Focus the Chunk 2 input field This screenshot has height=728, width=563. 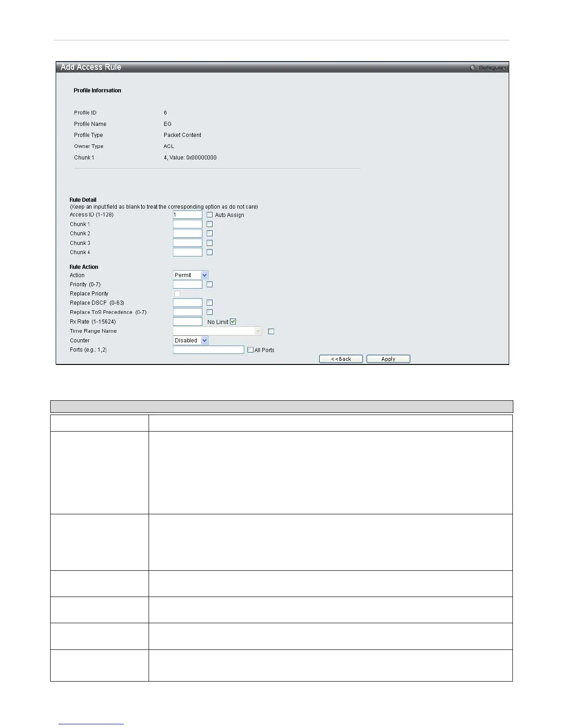188,233
